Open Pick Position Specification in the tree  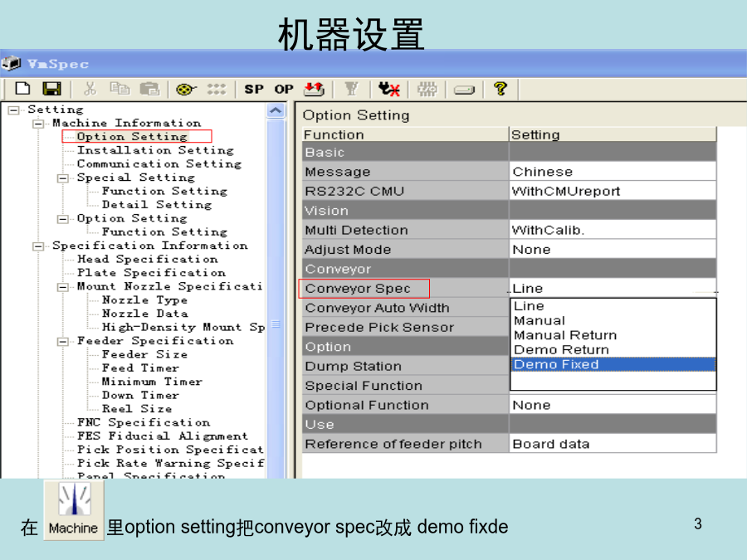[x=170, y=450]
